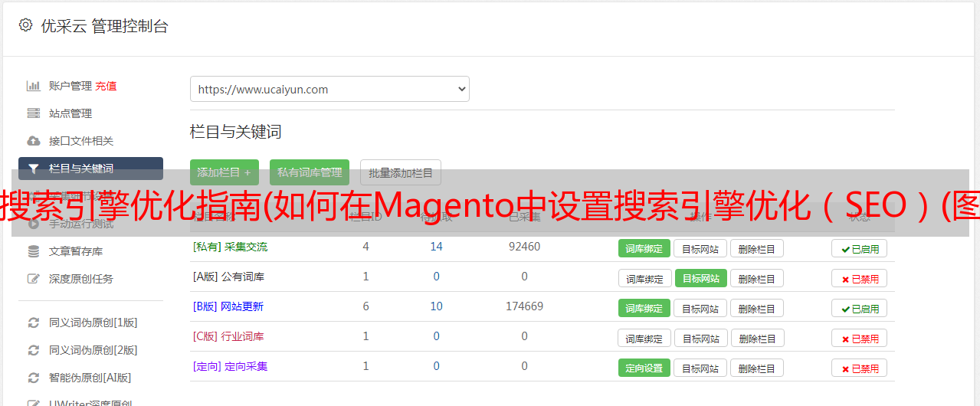Click the 优采云 管理控制台 header title
The image size is (980, 406).
pos(104,26)
